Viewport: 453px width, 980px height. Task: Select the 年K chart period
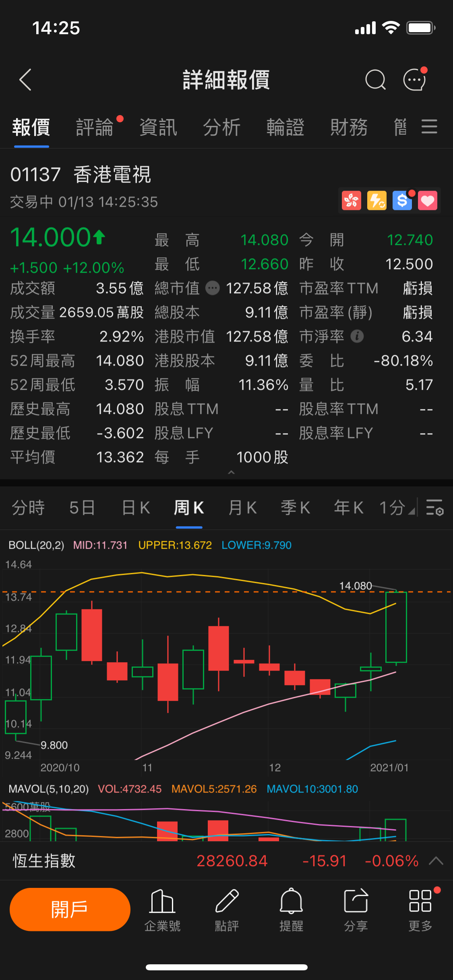pos(349,508)
